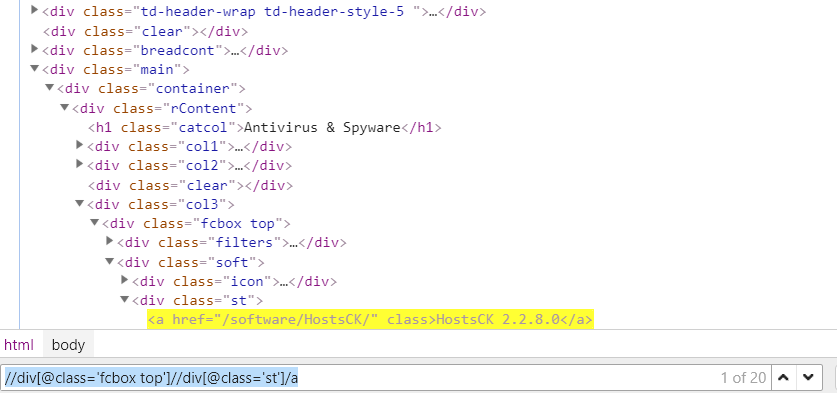Image resolution: width=837 pixels, height=393 pixels.
Task: Click the '1 of 20' result counter
Action: [x=743, y=378]
